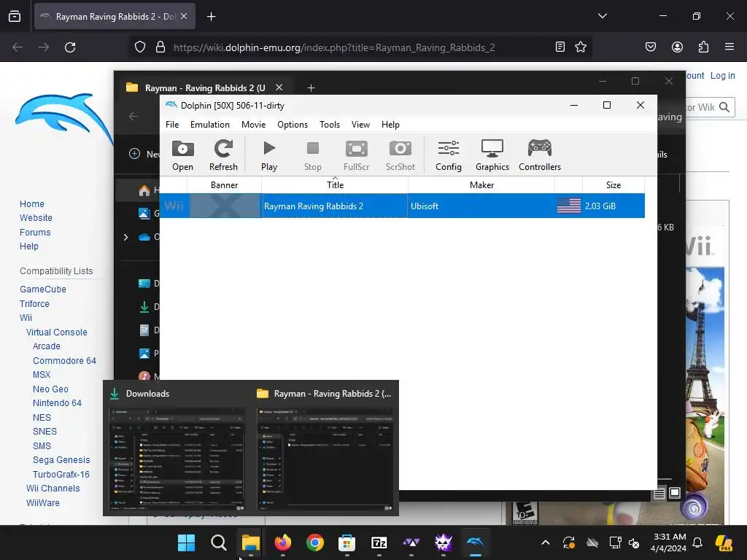Screen dimensions: 747x560
Task: Sort game list by Size column
Action: 613,184
